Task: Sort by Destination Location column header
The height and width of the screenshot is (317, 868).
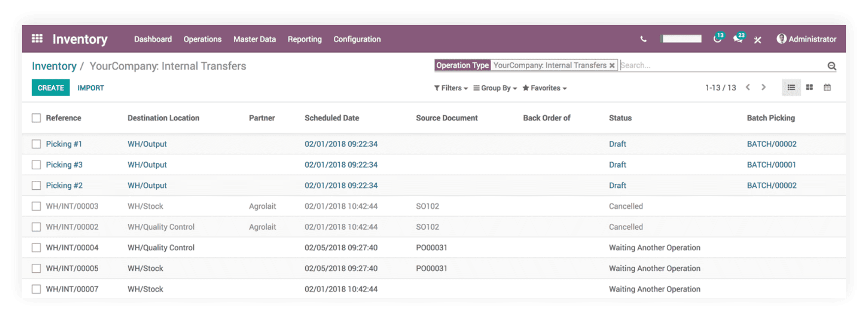Action: click(x=163, y=118)
